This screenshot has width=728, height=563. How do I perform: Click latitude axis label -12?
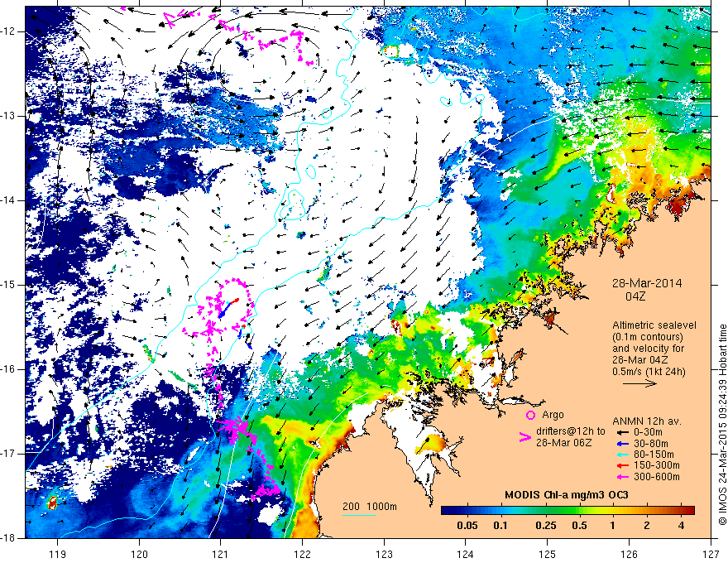coord(9,31)
